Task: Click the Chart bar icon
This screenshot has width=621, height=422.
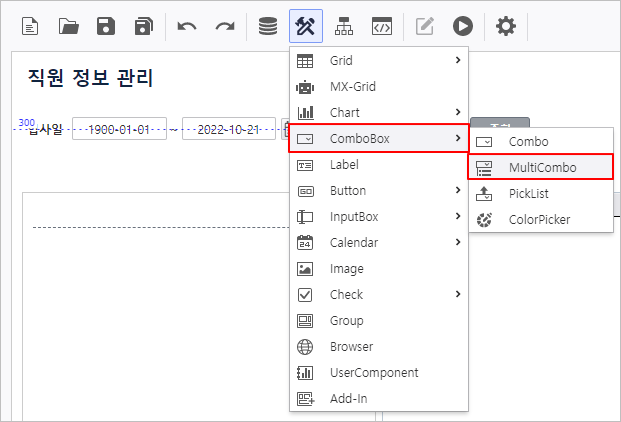Action: (x=305, y=113)
